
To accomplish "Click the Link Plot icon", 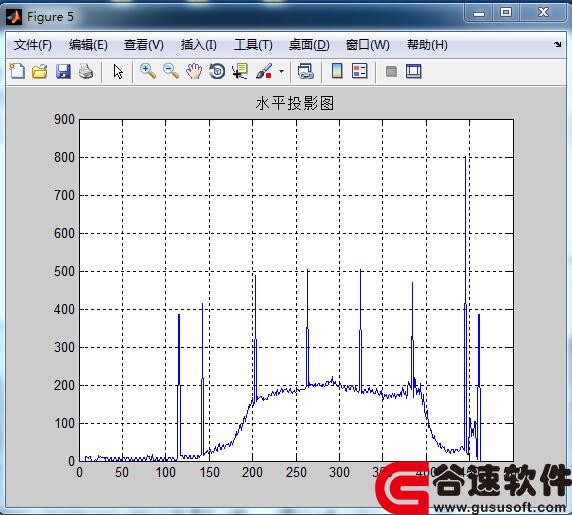I will (x=305, y=71).
